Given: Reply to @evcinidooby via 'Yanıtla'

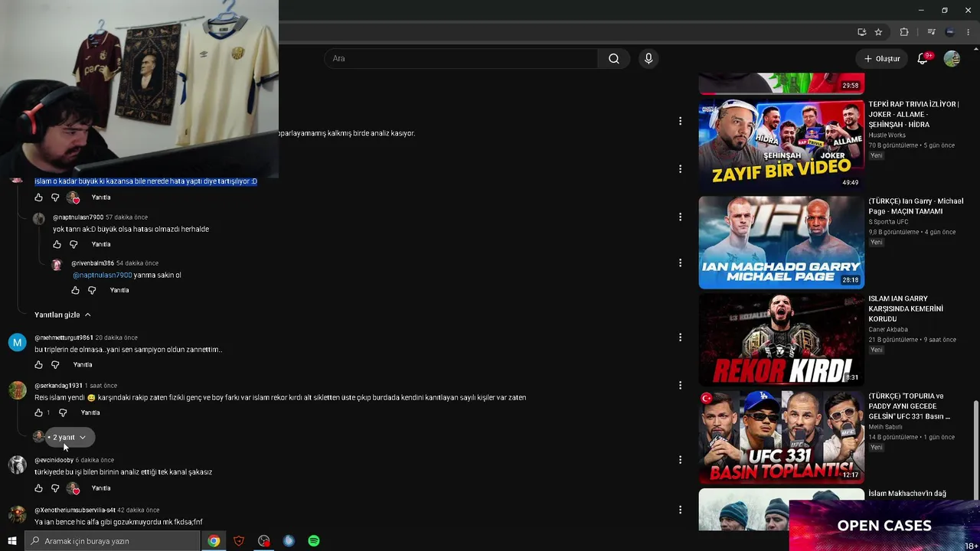Looking at the screenshot, I should [x=101, y=488].
